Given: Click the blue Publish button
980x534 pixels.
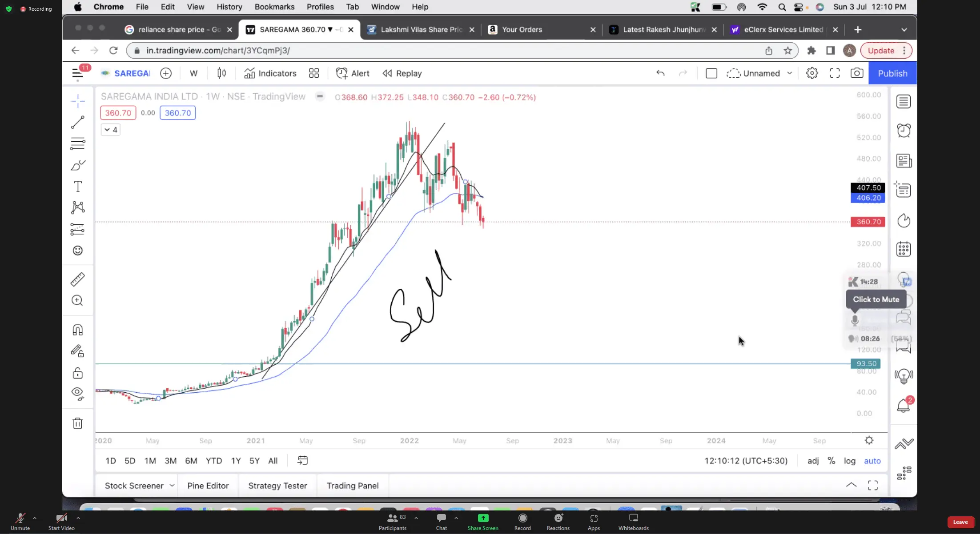Looking at the screenshot, I should click(892, 73).
